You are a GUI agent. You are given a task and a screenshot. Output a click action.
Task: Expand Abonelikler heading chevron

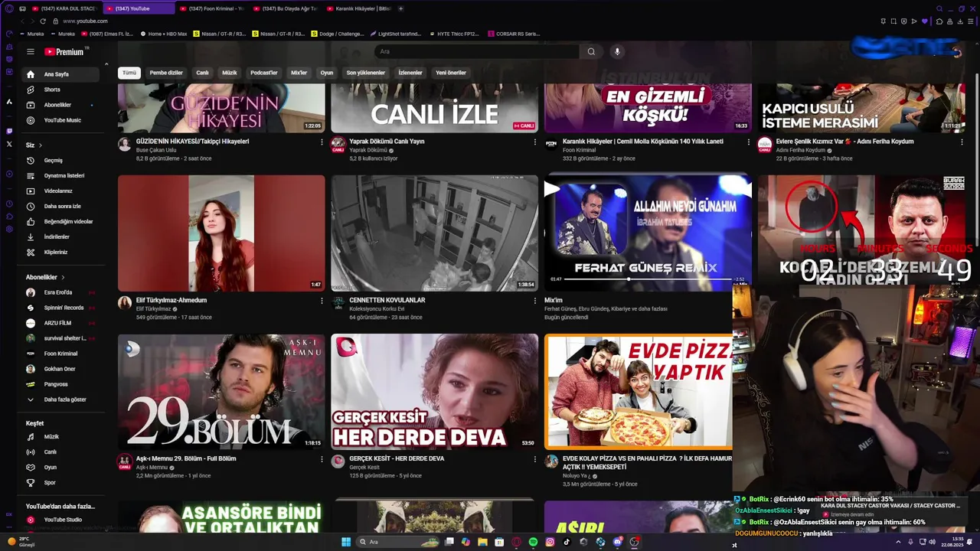click(x=63, y=277)
